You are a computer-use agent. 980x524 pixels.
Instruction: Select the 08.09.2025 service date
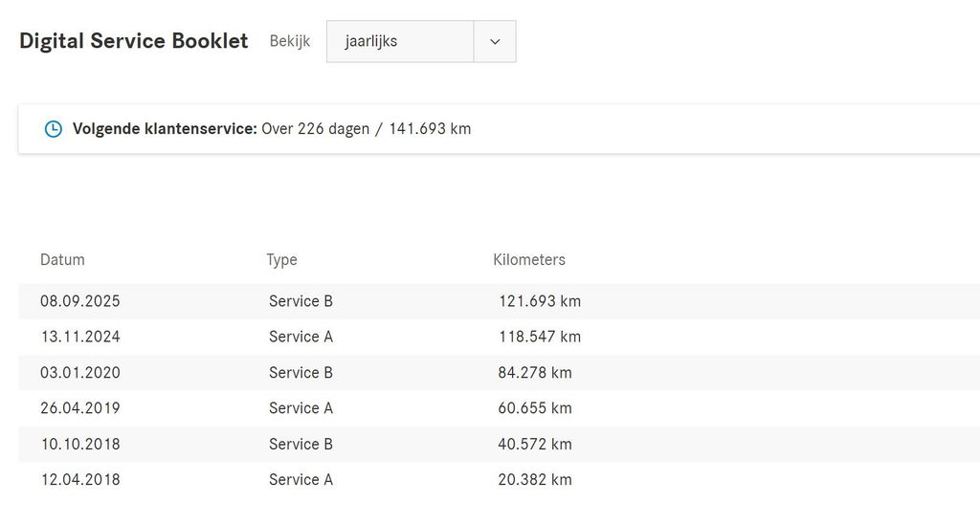tap(80, 301)
